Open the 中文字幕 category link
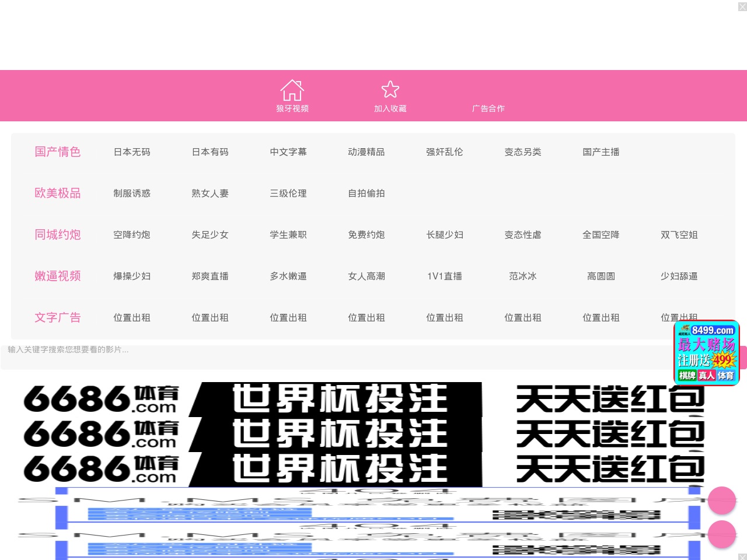The image size is (747, 560). pyautogui.click(x=288, y=152)
